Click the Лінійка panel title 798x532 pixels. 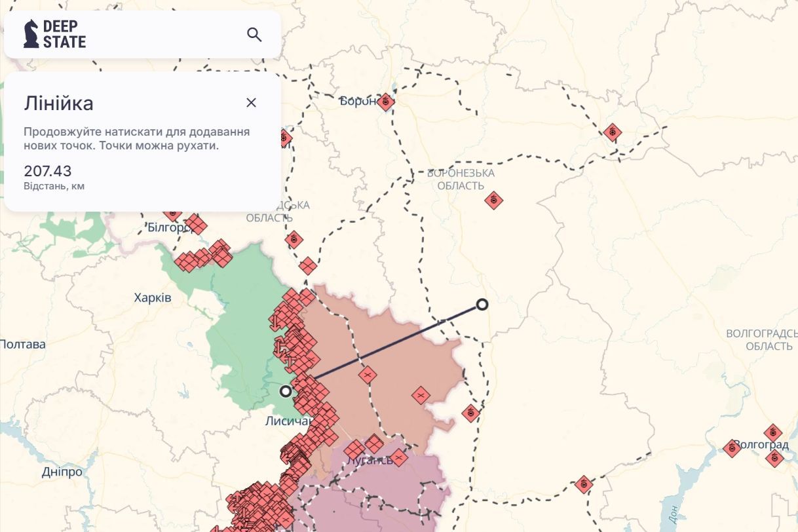pos(58,103)
